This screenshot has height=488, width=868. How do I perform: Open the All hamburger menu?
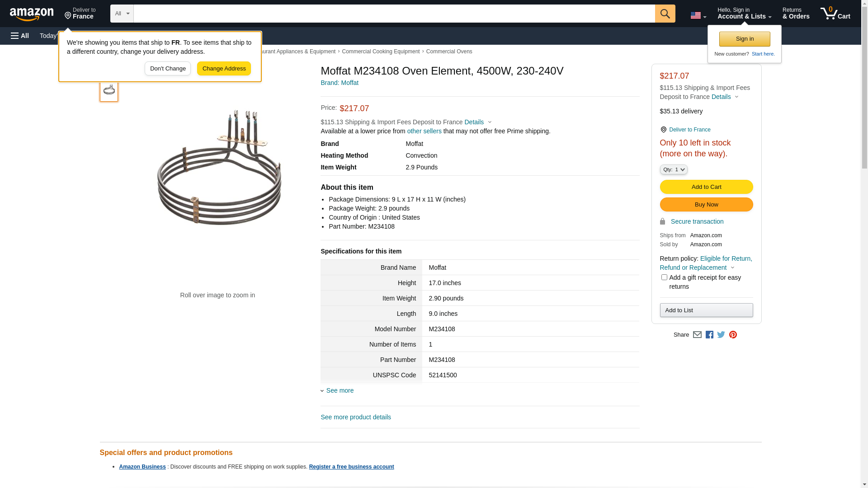click(20, 36)
